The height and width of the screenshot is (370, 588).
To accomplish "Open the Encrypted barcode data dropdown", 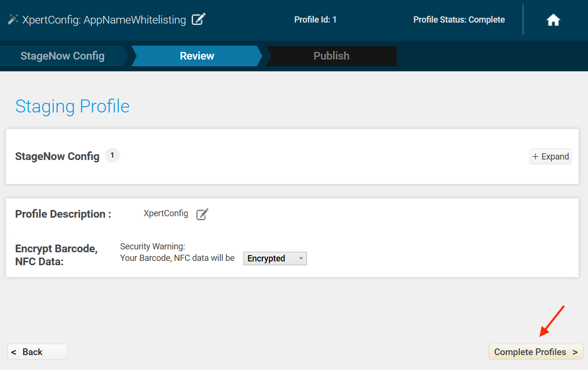I will (275, 259).
